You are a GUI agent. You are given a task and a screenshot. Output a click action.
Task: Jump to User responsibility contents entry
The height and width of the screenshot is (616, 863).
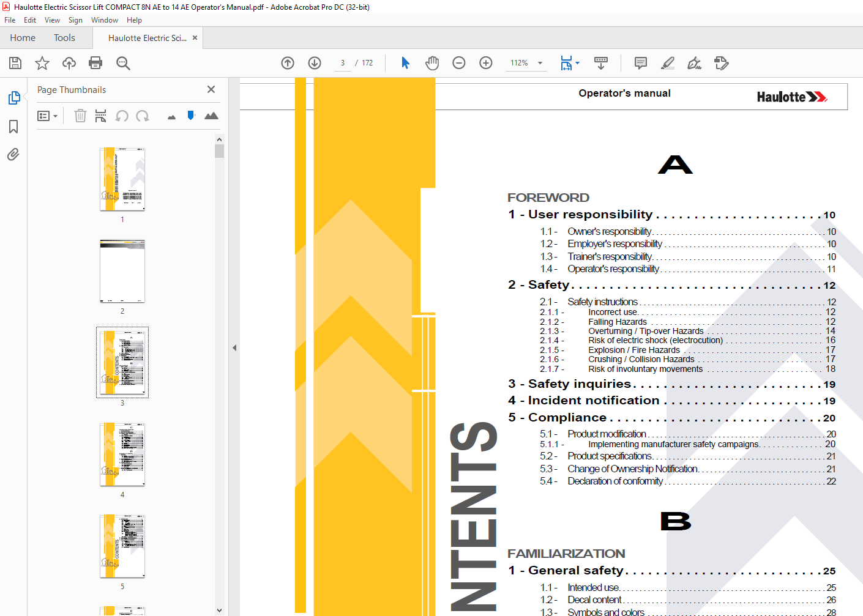[671, 215]
